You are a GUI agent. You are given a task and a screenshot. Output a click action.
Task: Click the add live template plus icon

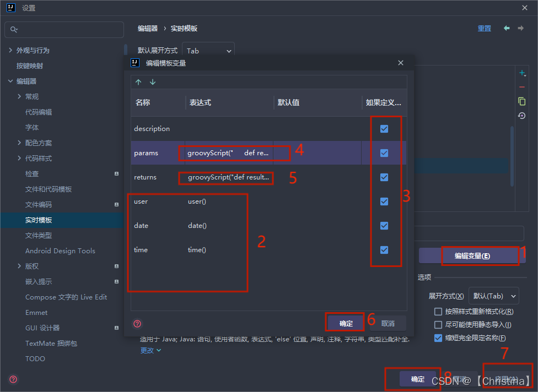[x=523, y=72]
